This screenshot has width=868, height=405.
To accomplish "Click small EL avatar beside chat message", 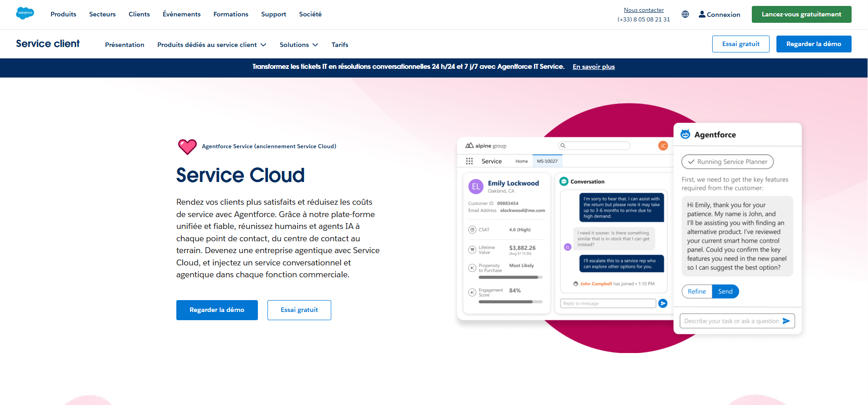I will 567,247.
